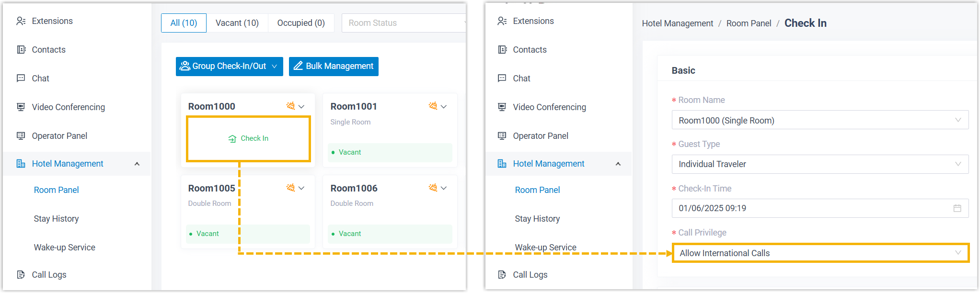Switch to the Occupied (0) tab
The image size is (980, 293).
[301, 23]
